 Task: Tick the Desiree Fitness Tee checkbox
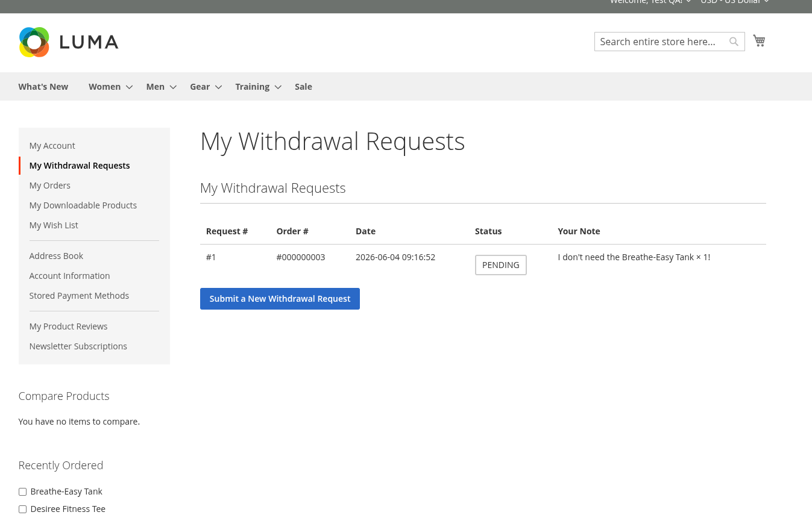(22, 510)
